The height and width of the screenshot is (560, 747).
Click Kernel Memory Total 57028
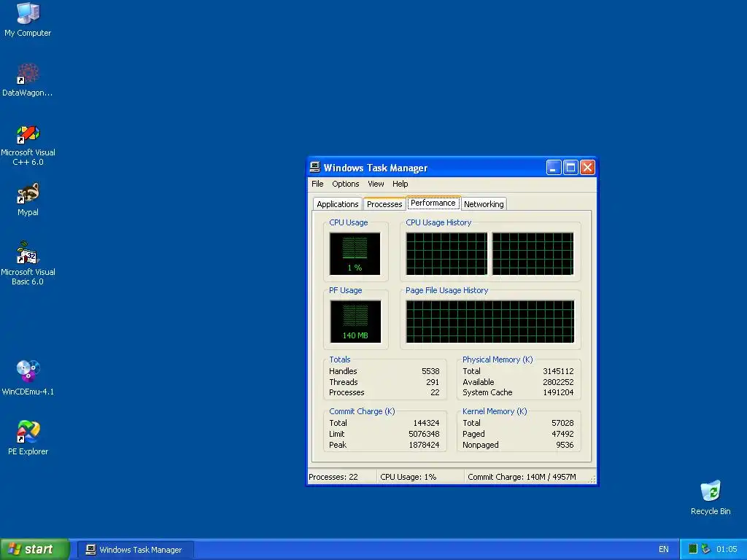[562, 423]
